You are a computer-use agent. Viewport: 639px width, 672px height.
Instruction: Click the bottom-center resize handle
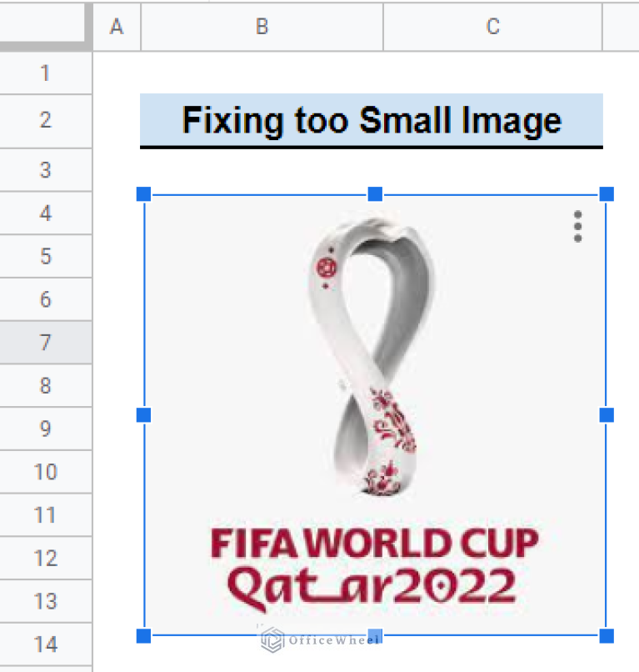(x=373, y=638)
